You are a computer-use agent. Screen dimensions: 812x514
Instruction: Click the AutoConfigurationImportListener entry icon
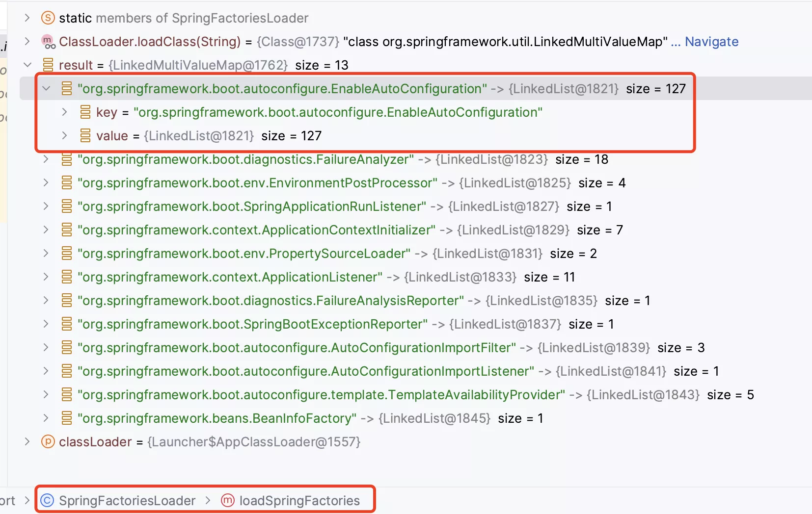point(67,371)
